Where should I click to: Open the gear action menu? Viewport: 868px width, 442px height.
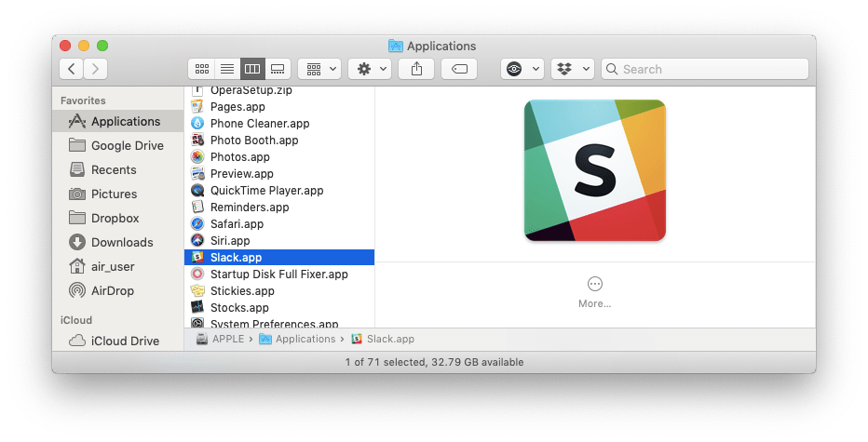coord(370,69)
